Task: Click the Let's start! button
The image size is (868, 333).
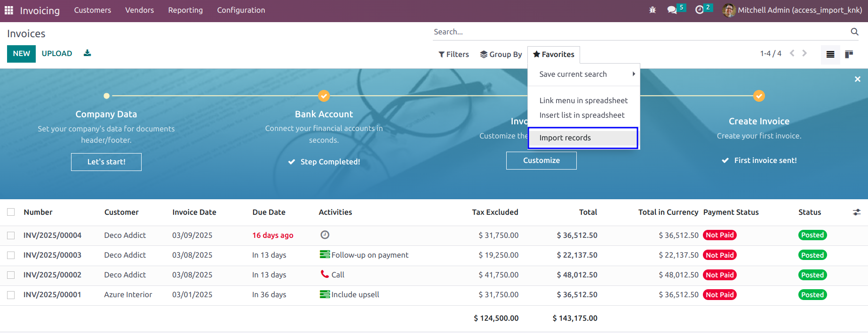Action: (106, 162)
